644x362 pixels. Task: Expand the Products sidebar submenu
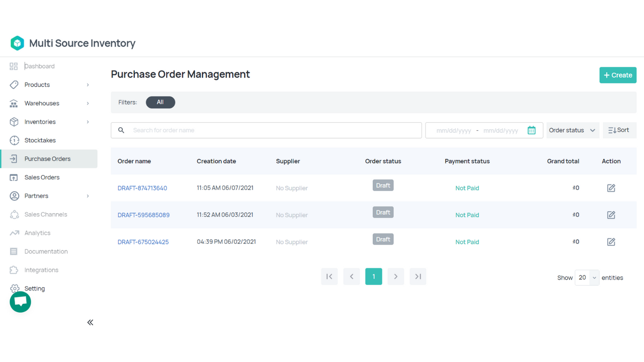[x=88, y=85]
